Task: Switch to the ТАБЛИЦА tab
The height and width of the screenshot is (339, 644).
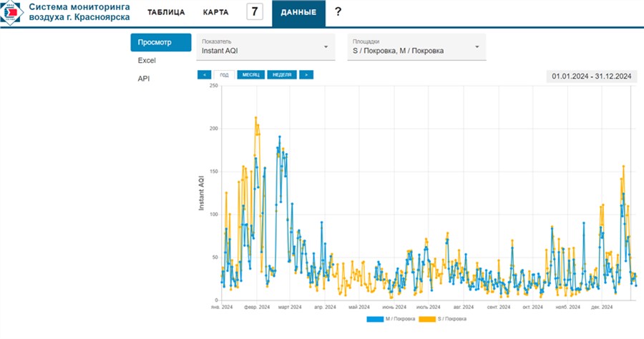Action: click(x=166, y=13)
